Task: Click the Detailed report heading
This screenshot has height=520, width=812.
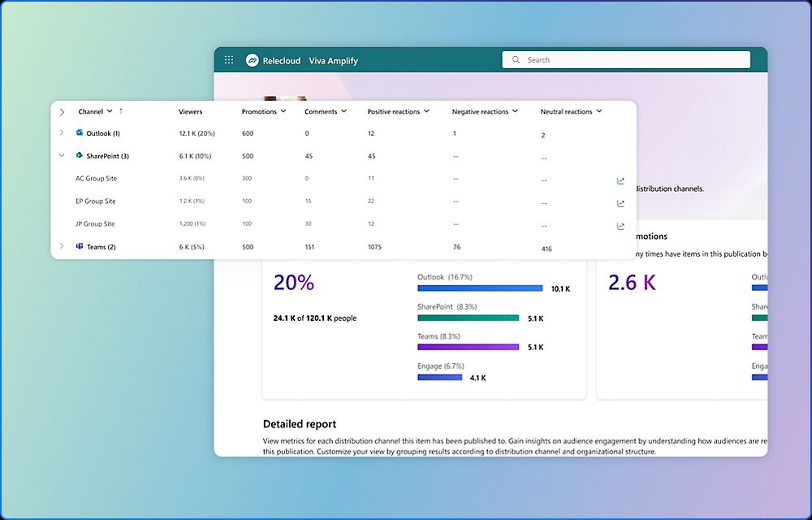Action: pos(300,423)
